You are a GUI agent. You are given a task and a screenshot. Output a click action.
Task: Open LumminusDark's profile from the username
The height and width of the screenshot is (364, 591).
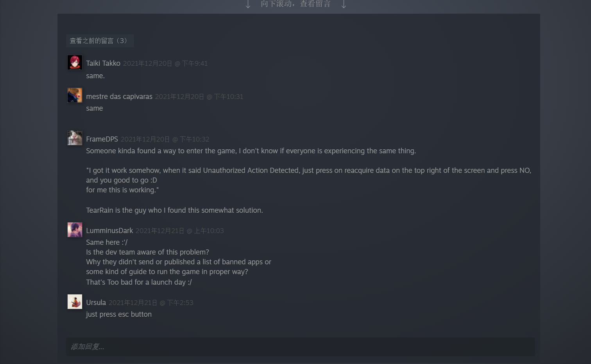tap(109, 231)
